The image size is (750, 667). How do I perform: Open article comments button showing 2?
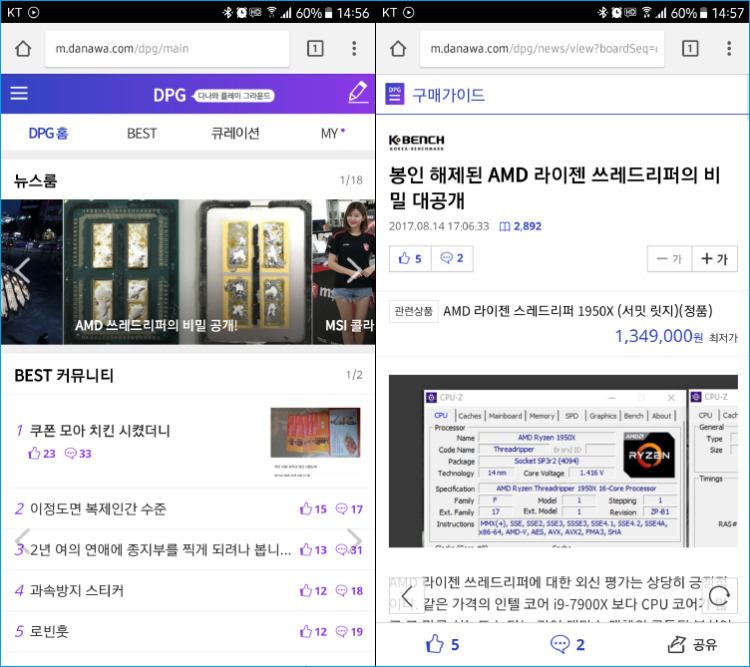tap(452, 259)
